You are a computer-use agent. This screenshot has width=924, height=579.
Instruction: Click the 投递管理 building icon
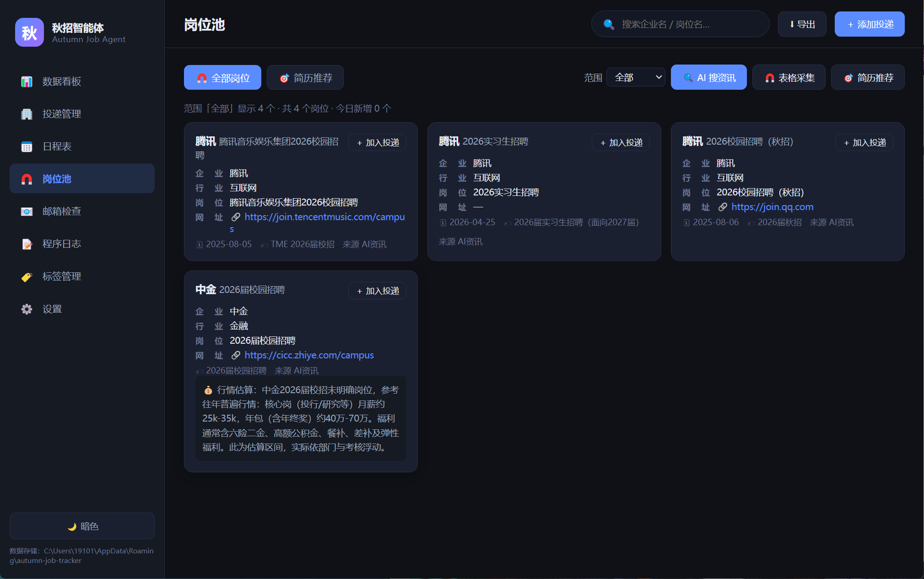[x=27, y=114]
